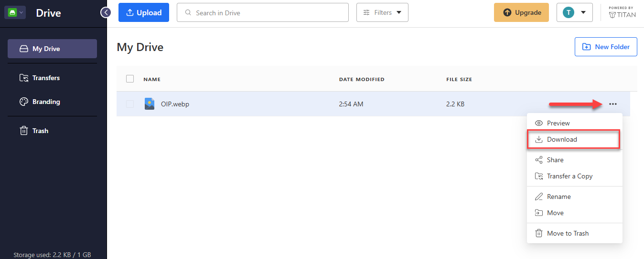Screen dimensions: 644x259
Task: Click the 2.2 KB file size cell
Action: coord(455,104)
